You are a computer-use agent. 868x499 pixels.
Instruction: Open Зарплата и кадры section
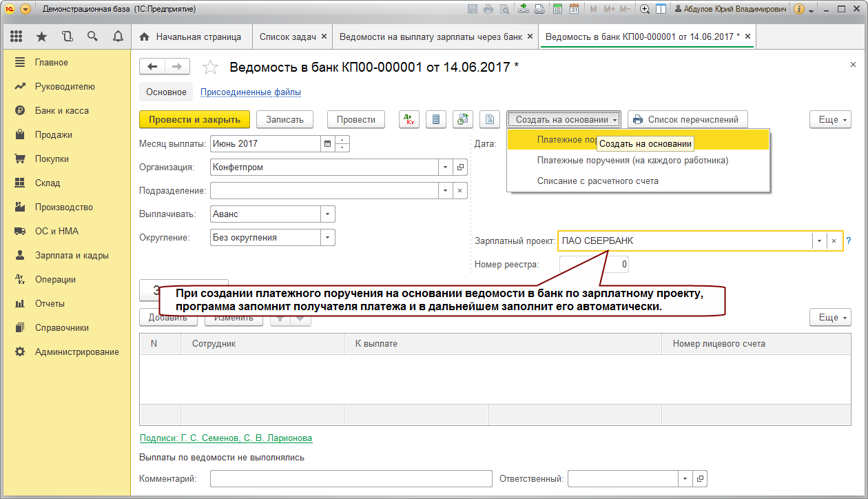click(x=72, y=255)
